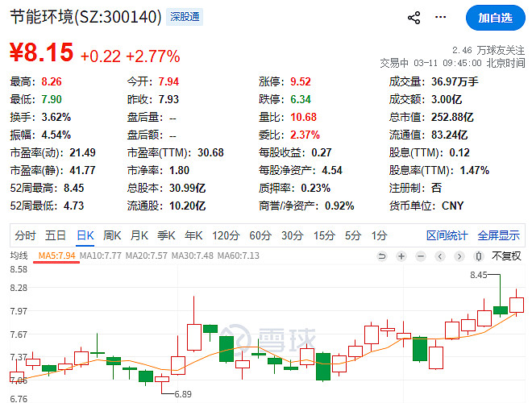This screenshot has height=403, width=532.
Task: Click the 总市值 value 252.88亿
Action: 452,118
